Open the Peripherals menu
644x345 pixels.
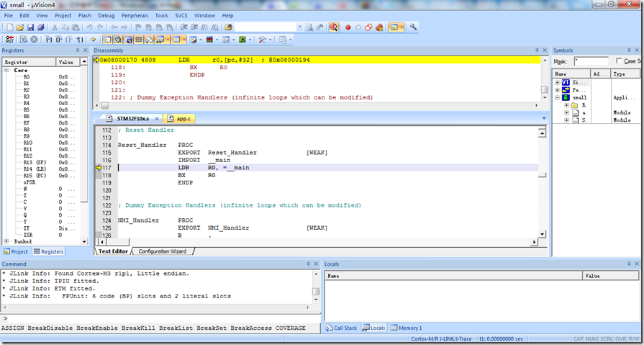pyautogui.click(x=135, y=16)
